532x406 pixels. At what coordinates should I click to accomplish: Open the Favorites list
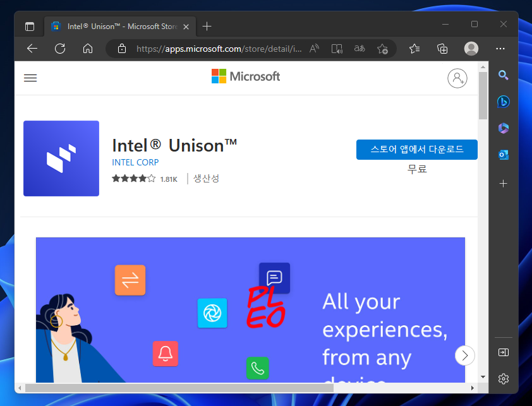(414, 49)
